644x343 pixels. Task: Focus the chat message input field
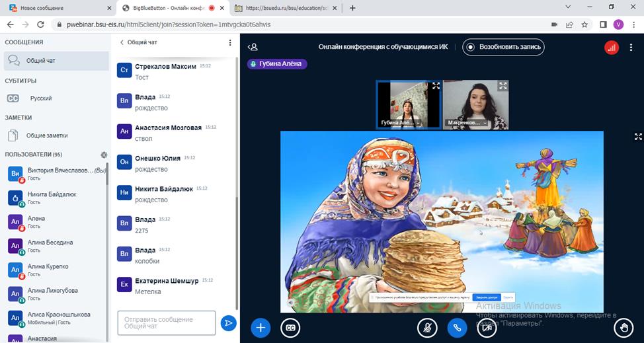coord(167,323)
